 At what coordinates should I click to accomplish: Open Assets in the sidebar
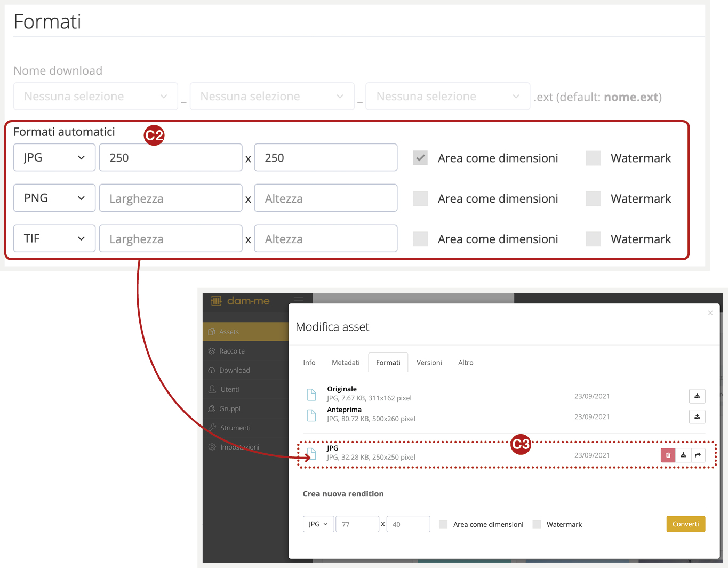[229, 332]
